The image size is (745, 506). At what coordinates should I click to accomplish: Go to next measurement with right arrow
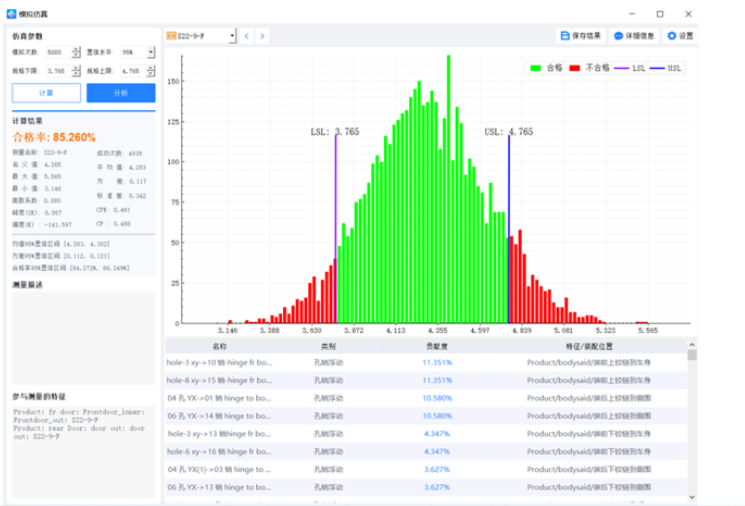coord(262,36)
